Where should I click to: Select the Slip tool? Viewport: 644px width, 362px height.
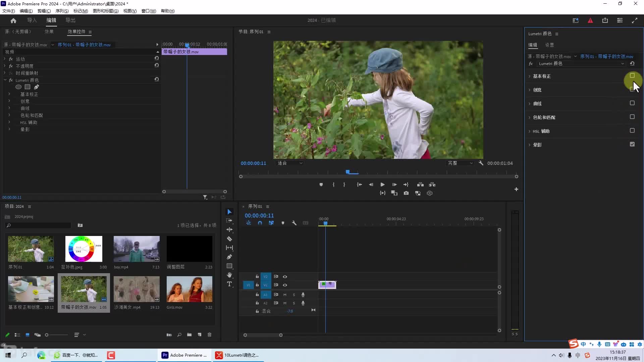[229, 248]
